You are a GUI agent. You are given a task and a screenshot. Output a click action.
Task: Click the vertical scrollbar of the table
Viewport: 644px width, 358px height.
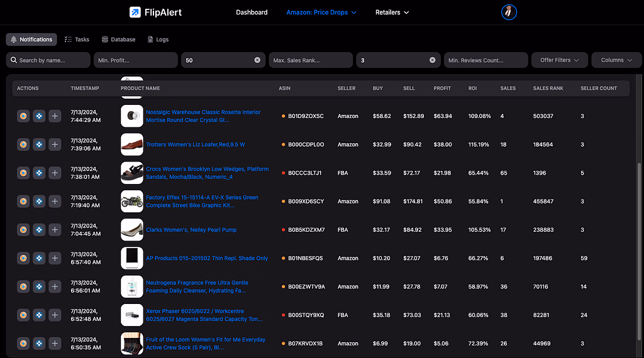click(639, 251)
